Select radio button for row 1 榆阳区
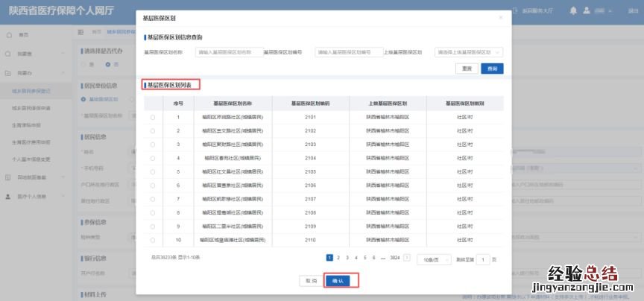Image resolution: width=644 pixels, height=301 pixels. point(153,117)
